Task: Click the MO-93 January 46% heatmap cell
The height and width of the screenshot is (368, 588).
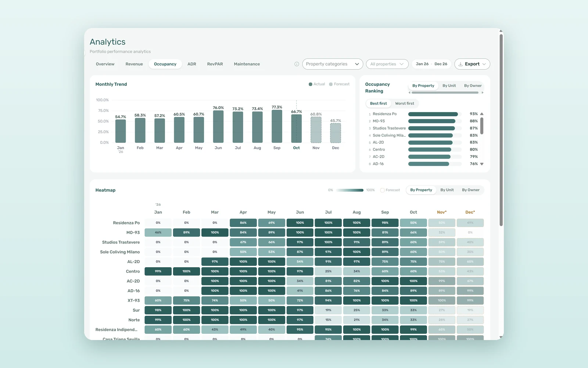Action: pyautogui.click(x=158, y=233)
